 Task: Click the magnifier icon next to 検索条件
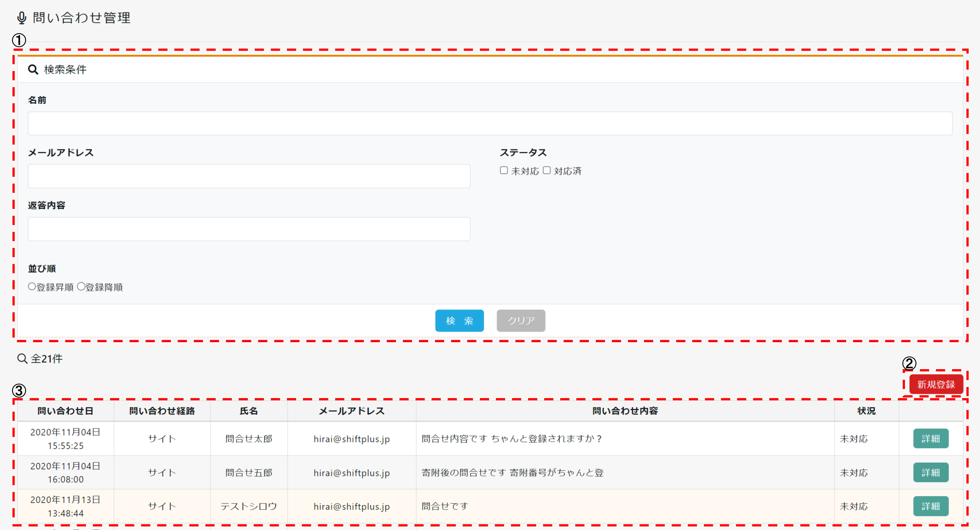(33, 70)
